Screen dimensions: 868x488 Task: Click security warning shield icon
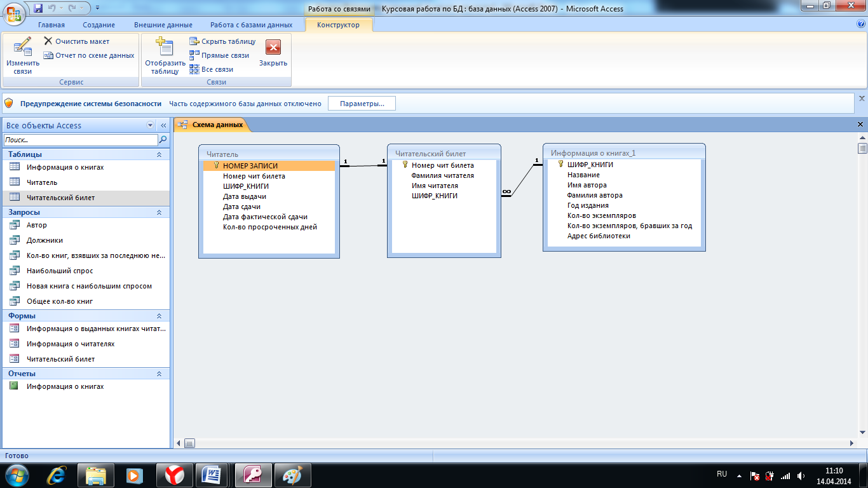coord(9,103)
